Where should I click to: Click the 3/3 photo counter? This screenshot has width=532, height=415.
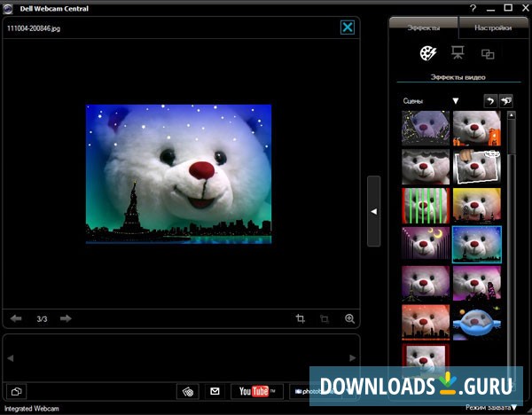click(42, 319)
